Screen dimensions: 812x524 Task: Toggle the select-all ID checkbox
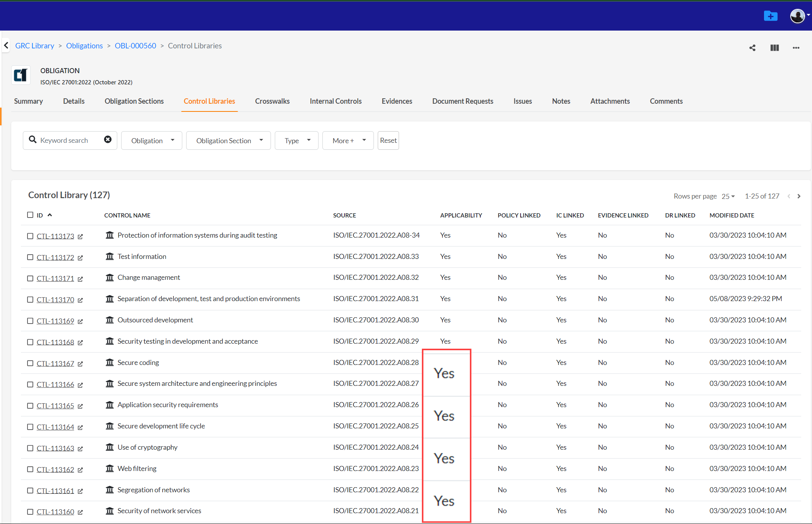pyautogui.click(x=30, y=215)
